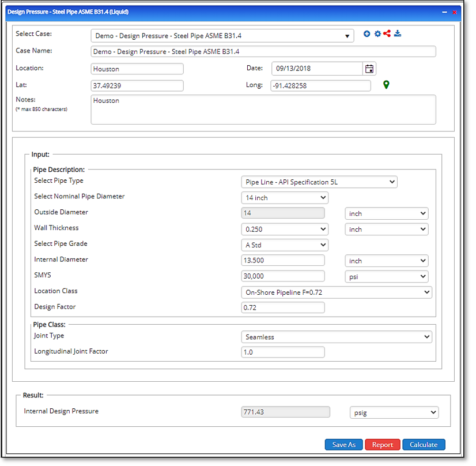Close the Design Pressure window
Image resolution: width=476 pixels, height=466 pixels.
454,12
